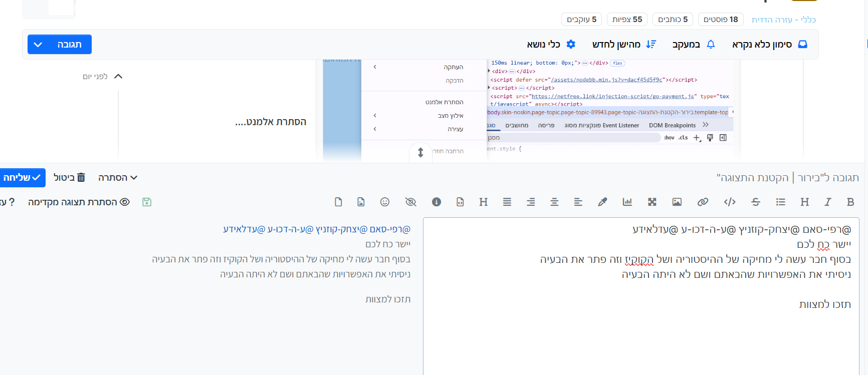Open the emoji picker smiley icon

[x=384, y=202]
